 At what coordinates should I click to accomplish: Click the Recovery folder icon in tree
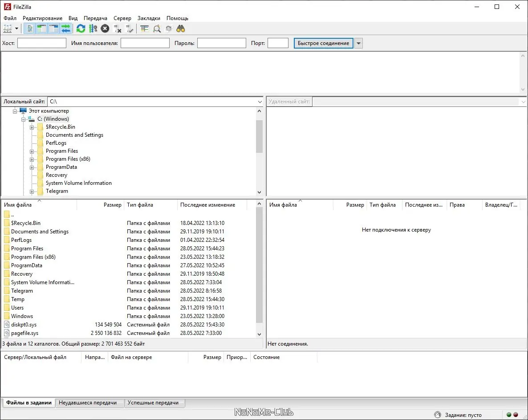pyautogui.click(x=41, y=175)
